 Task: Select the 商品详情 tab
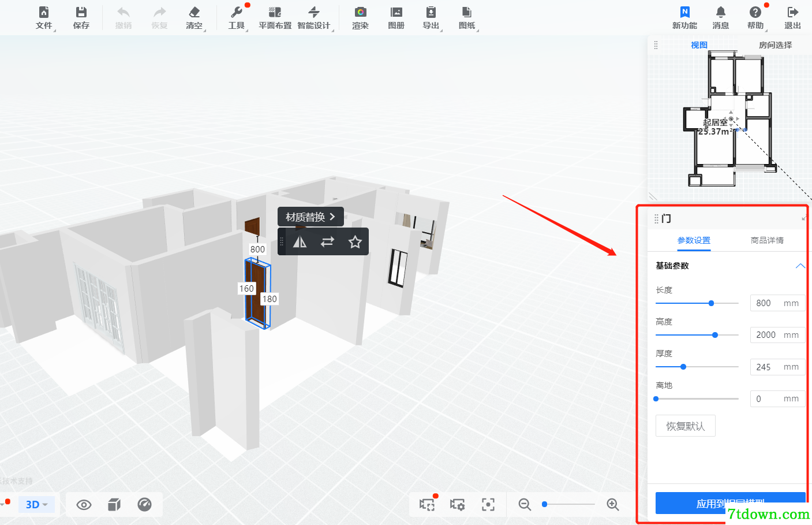tap(767, 240)
